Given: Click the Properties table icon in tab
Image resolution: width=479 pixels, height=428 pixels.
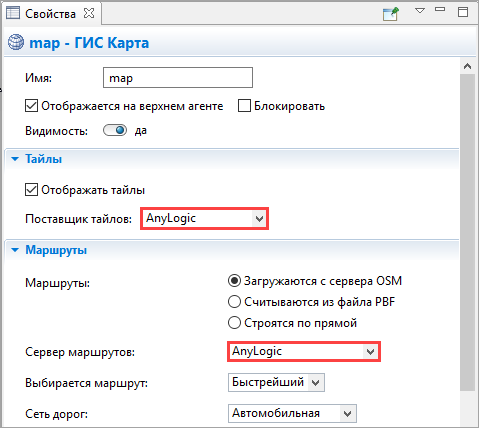Looking at the screenshot, I should (x=13, y=13).
